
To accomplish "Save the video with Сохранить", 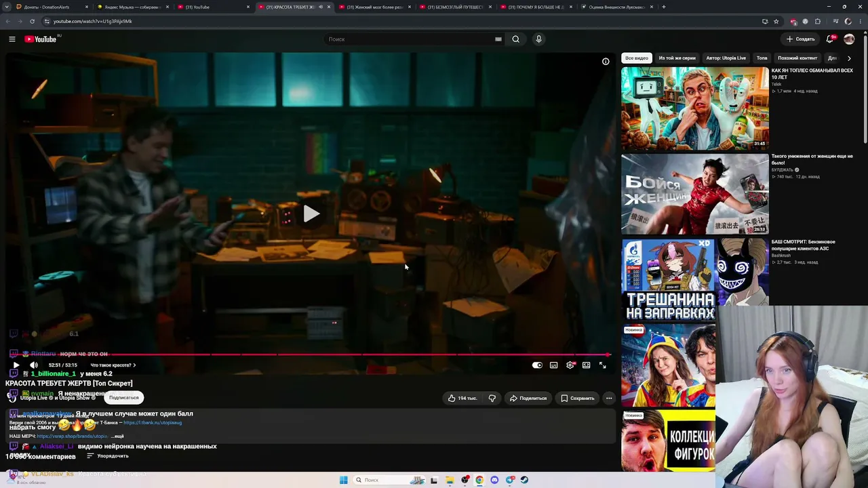I will tap(578, 399).
